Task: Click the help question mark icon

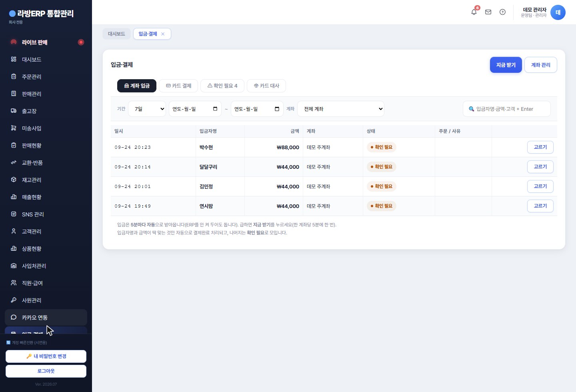Action: (x=502, y=12)
